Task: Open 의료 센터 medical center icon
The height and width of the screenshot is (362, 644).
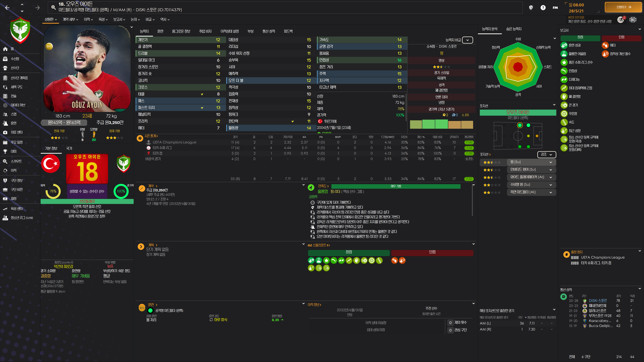Action: pos(5,132)
